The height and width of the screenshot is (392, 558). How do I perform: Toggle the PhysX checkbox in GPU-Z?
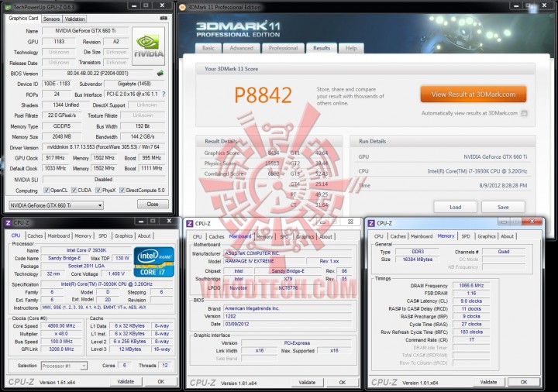pyautogui.click(x=98, y=191)
